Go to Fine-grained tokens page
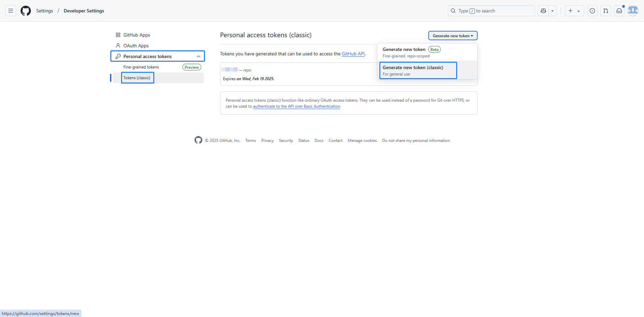 tap(141, 67)
